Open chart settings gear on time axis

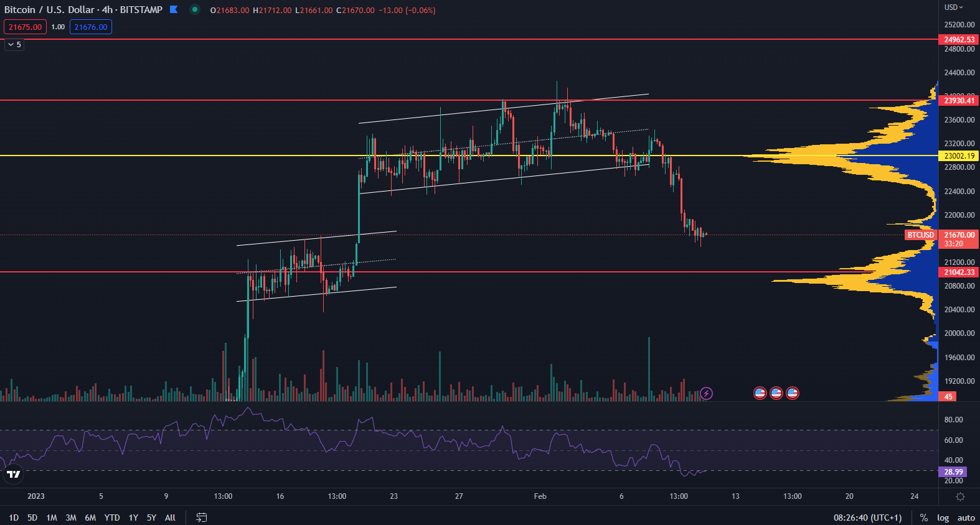[x=960, y=496]
